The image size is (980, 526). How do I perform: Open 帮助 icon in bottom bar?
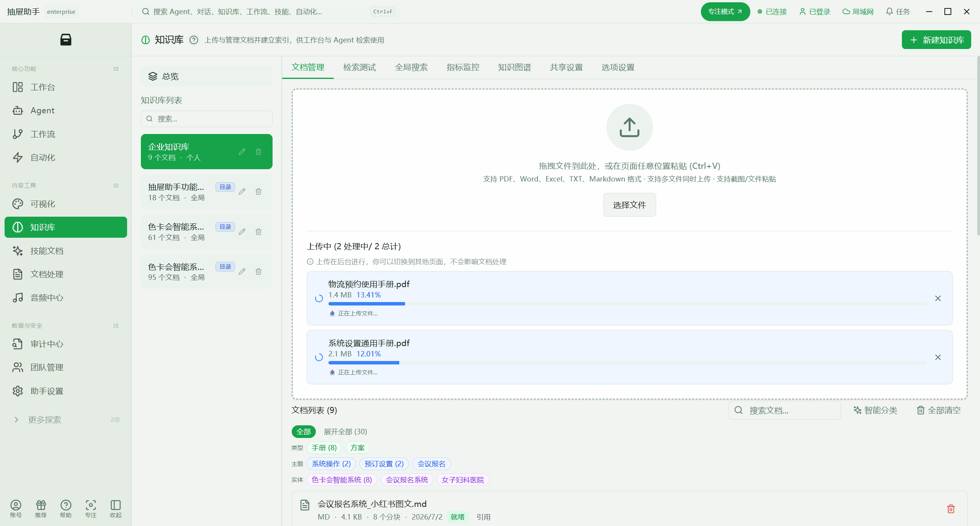pos(66,509)
